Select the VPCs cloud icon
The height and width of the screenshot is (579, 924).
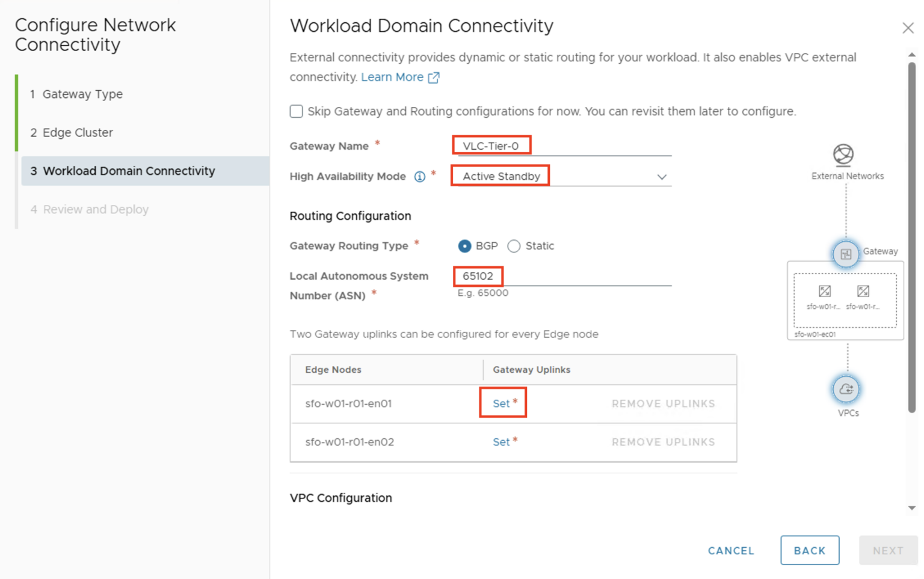coord(846,390)
